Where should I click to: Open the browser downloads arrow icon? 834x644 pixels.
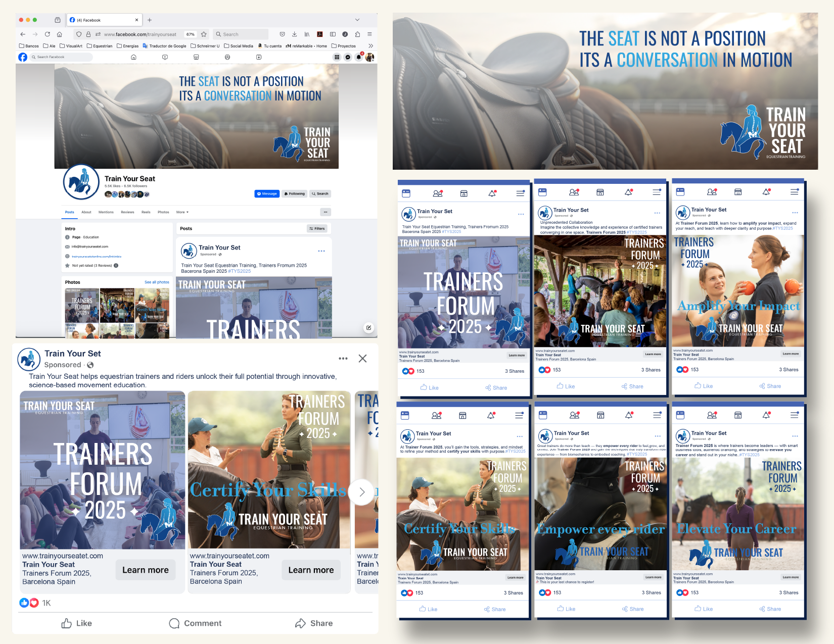[x=294, y=34]
